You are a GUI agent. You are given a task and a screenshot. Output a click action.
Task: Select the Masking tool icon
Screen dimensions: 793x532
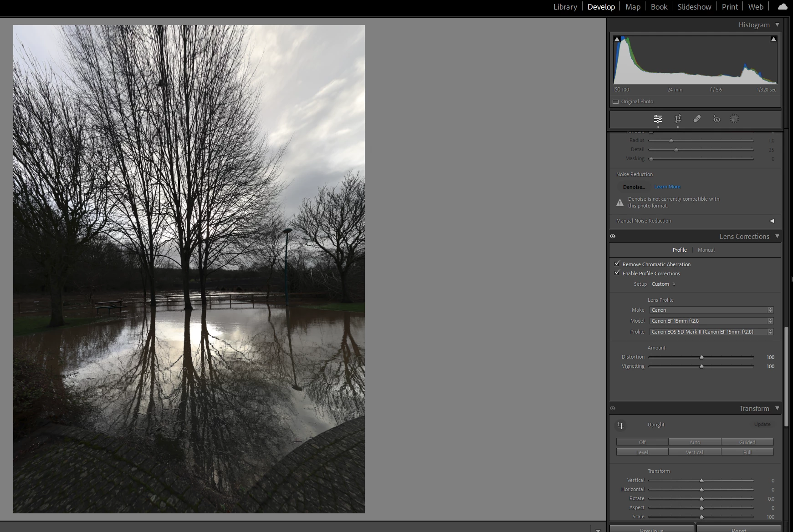click(x=734, y=119)
